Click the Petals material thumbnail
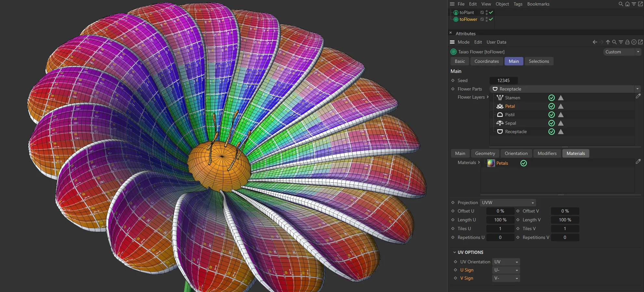The height and width of the screenshot is (292, 644). pos(491,163)
